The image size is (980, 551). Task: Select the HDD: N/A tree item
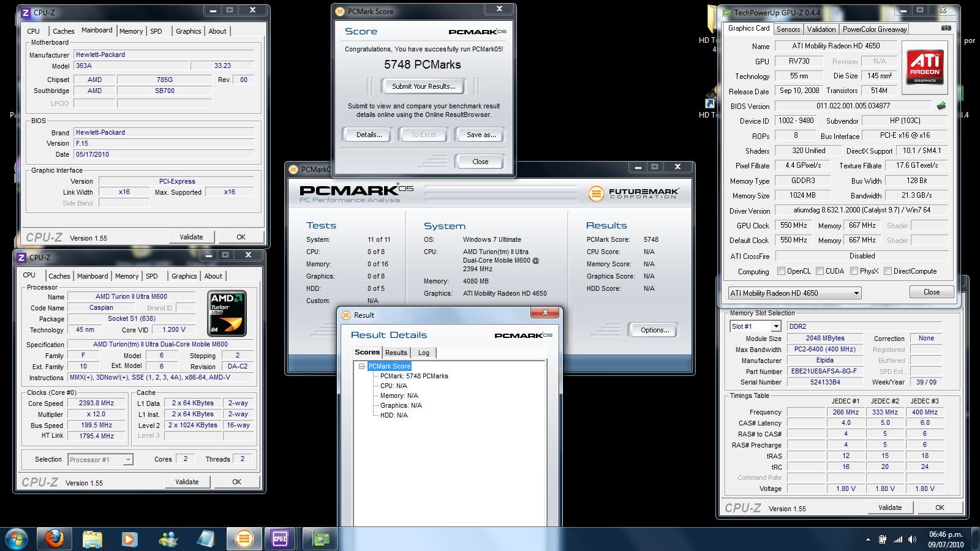pos(394,415)
